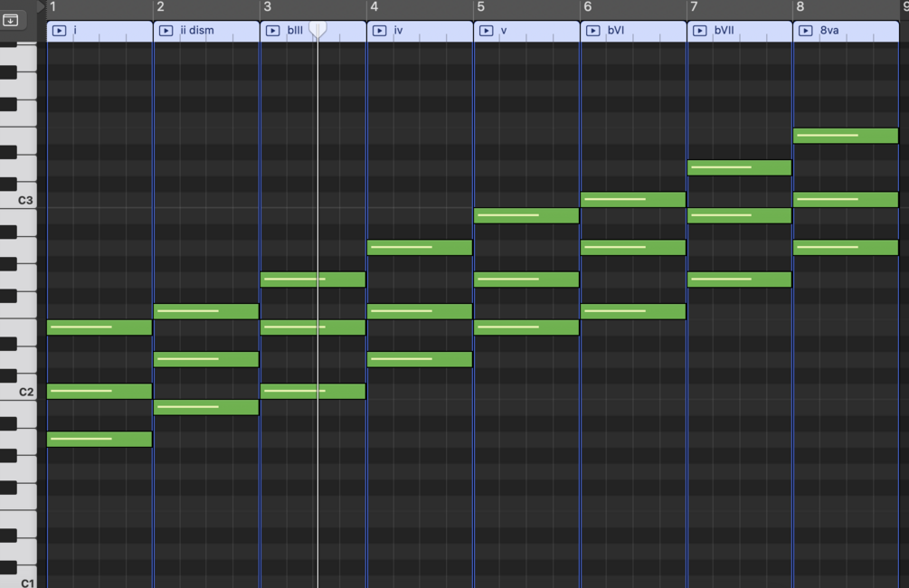909x588 pixels.
Task: Select the top note of the 'ii dism' chord
Action: (206, 311)
